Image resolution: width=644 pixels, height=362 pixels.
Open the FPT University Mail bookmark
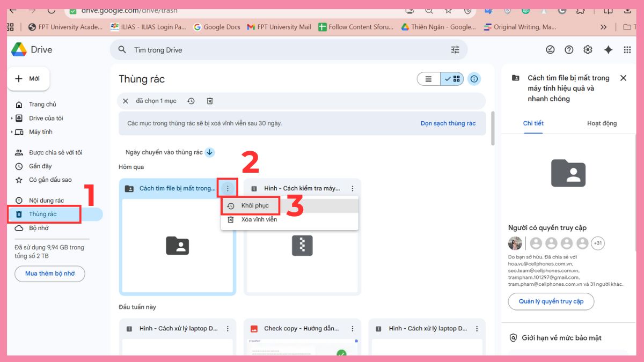[279, 27]
